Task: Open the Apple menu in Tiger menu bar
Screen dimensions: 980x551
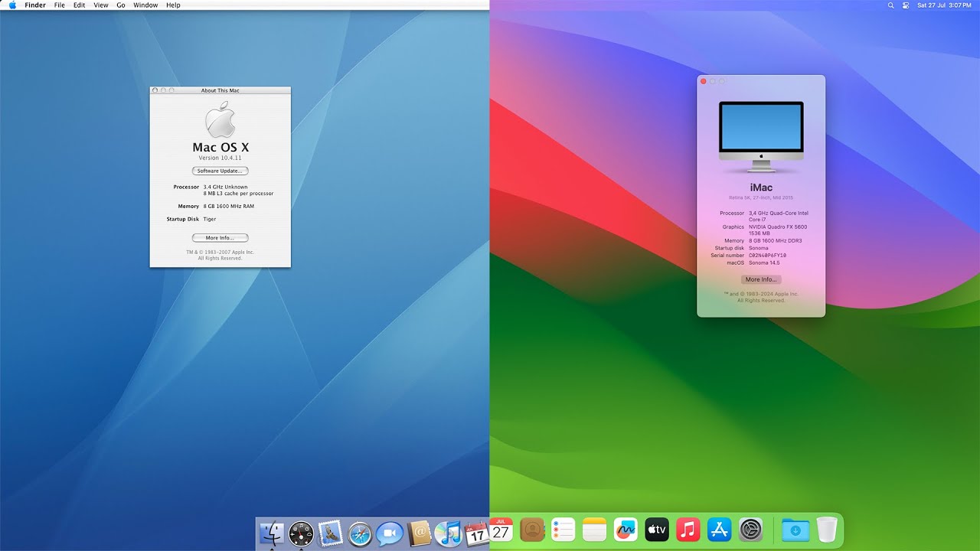Action: [x=12, y=5]
